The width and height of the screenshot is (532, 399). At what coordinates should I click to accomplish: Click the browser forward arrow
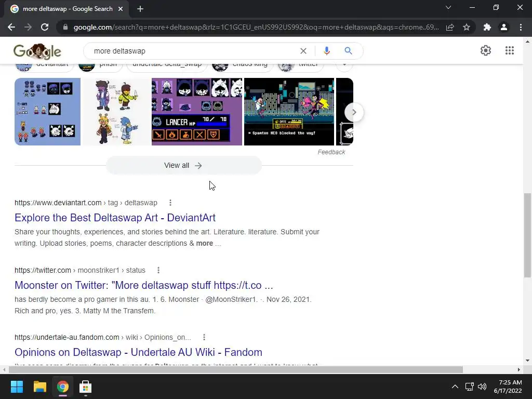point(28,27)
